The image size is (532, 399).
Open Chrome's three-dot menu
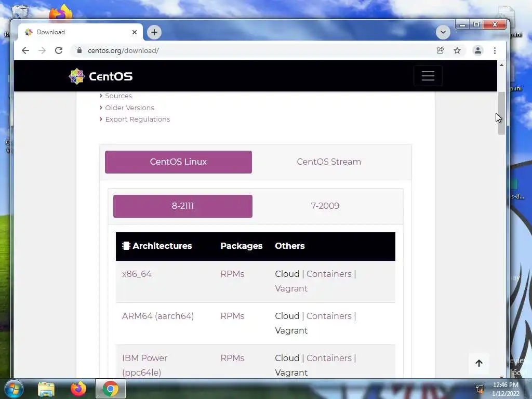(495, 50)
